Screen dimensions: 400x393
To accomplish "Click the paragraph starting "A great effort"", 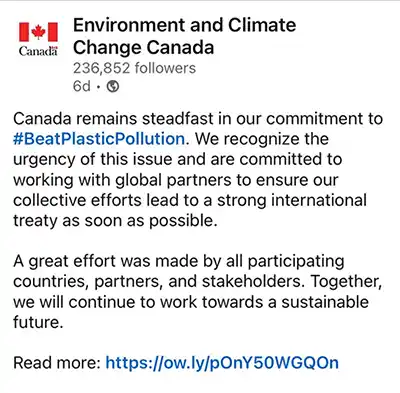I will pyautogui.click(x=197, y=292).
